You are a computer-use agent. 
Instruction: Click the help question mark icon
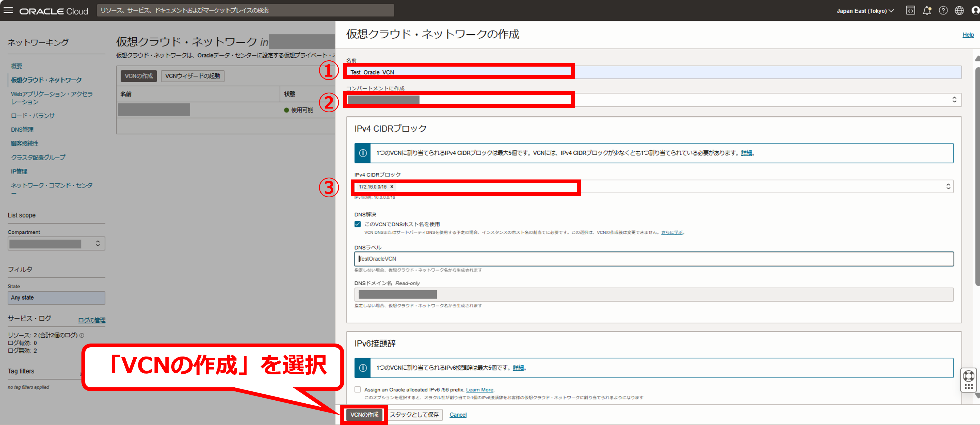[943, 11]
